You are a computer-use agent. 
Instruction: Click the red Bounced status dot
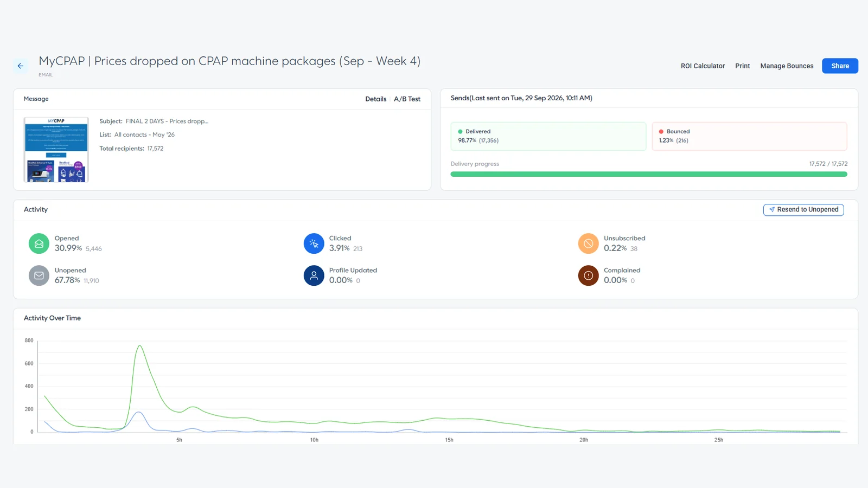click(661, 132)
